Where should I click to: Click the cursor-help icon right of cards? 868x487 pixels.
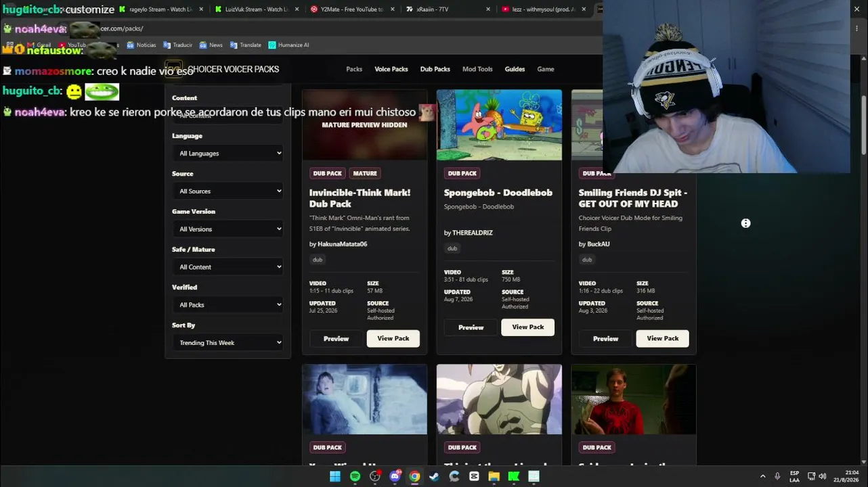pyautogui.click(x=745, y=223)
